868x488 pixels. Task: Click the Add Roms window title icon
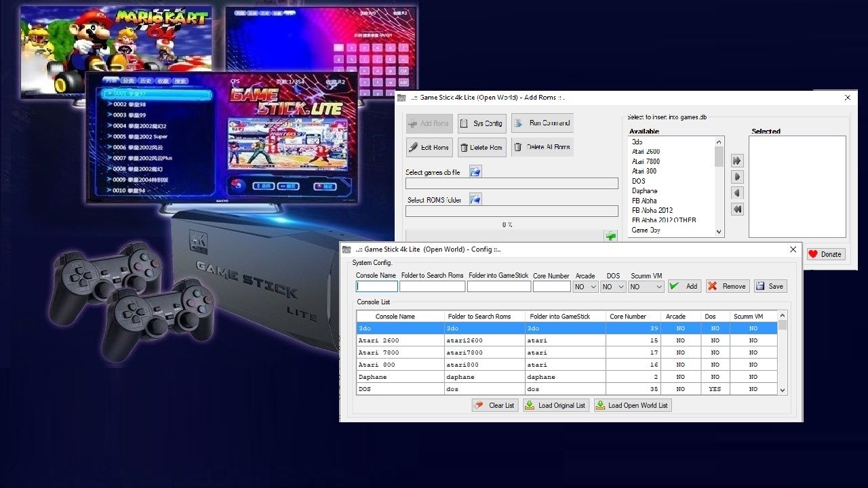click(x=401, y=98)
